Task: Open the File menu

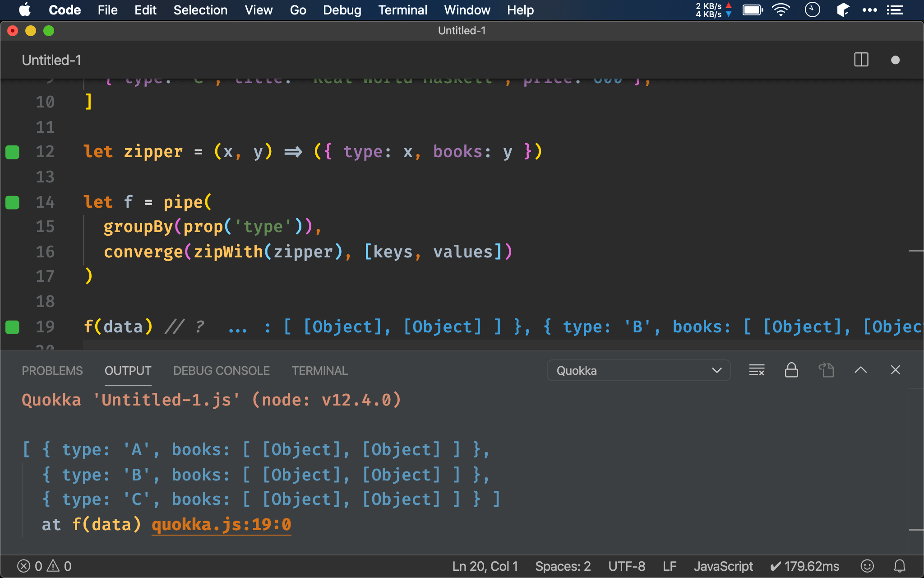Action: pyautogui.click(x=107, y=10)
